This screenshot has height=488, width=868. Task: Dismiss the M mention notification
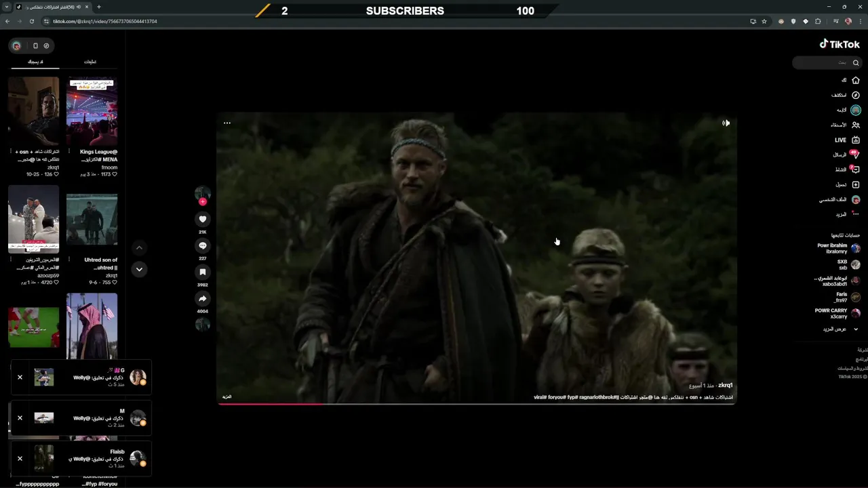pos(20,418)
